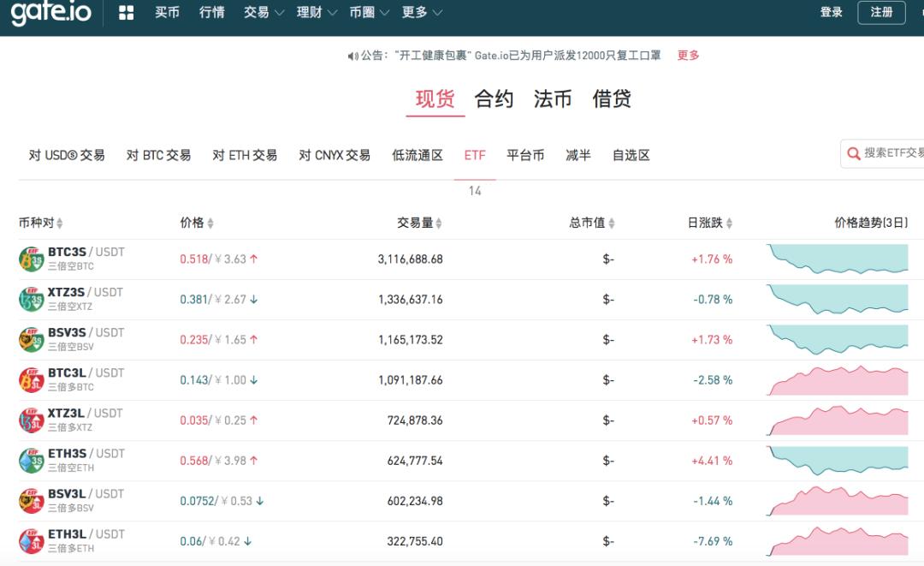This screenshot has height=566, width=924.
Task: Sort by 总市值 column arrows
Action: (612, 223)
